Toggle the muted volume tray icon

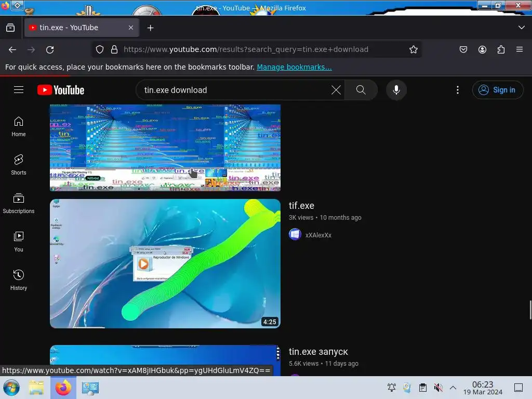438,388
